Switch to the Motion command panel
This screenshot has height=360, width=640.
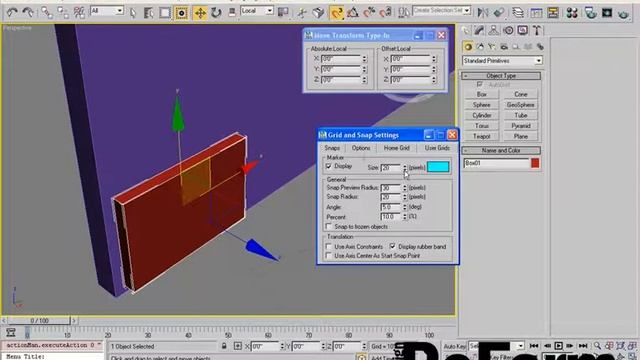coord(508,30)
